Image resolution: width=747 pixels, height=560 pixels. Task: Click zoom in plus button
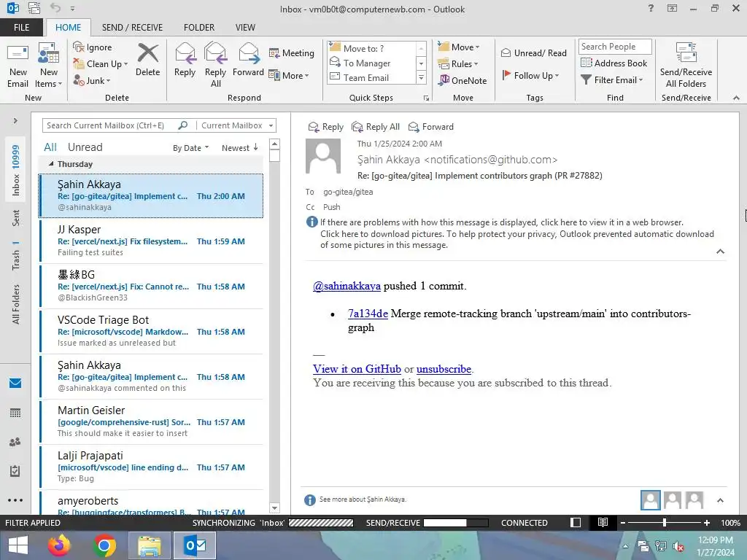tap(707, 523)
